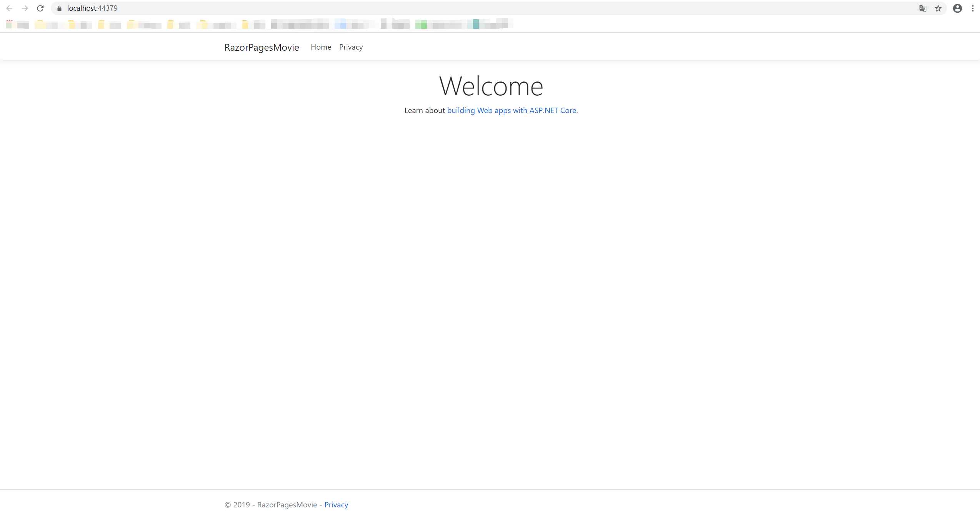Image resolution: width=980 pixels, height=517 pixels.
Task: Open the Google Translate icon
Action: 922,8
